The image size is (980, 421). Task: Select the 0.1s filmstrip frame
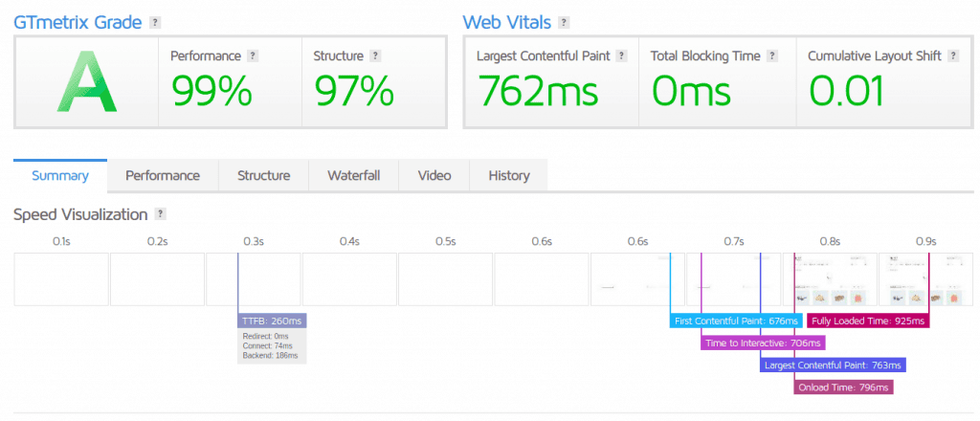click(x=61, y=279)
